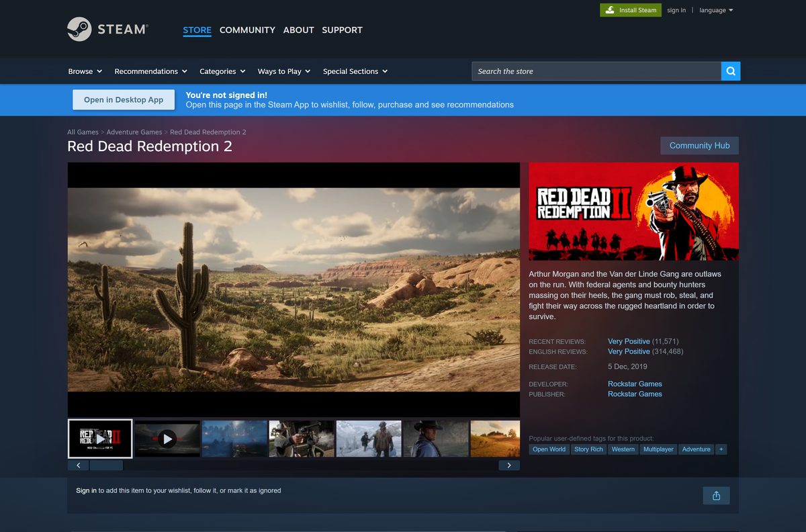Viewport: 806px width, 532px height.
Task: Click the English reviews Very Positive link
Action: (629, 351)
